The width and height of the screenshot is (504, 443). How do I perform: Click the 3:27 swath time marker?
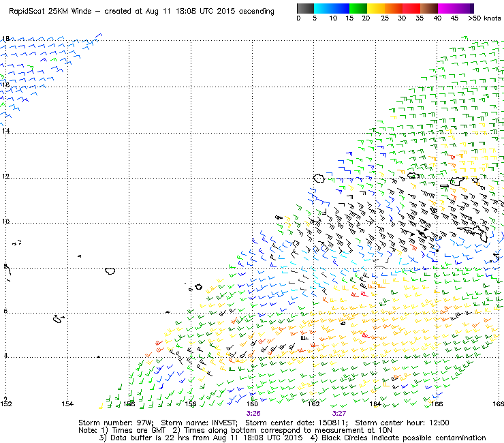[x=339, y=414]
